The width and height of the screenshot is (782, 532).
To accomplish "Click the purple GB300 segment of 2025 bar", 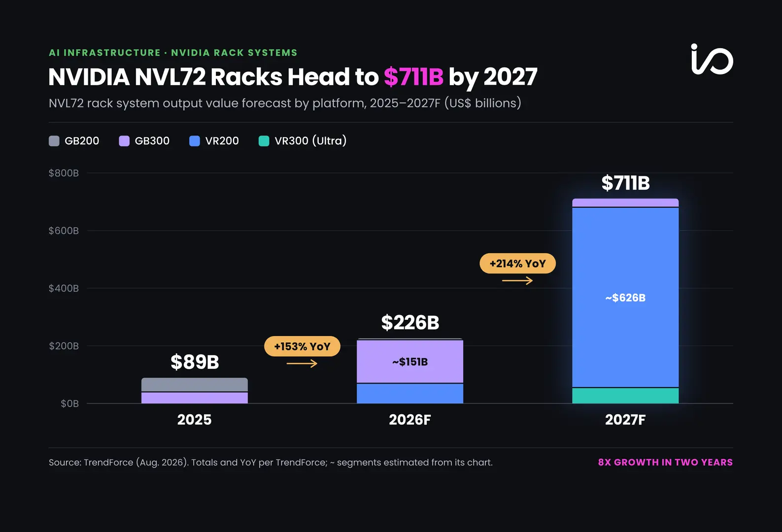I will click(195, 398).
